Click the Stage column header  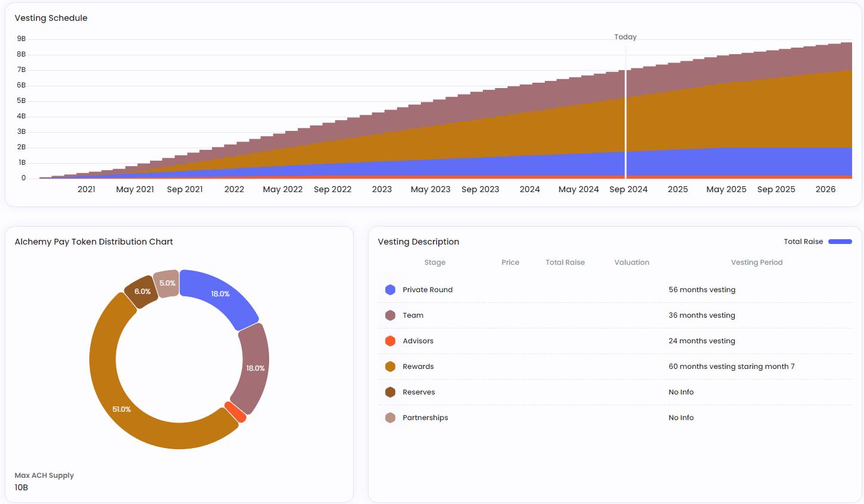tap(435, 262)
